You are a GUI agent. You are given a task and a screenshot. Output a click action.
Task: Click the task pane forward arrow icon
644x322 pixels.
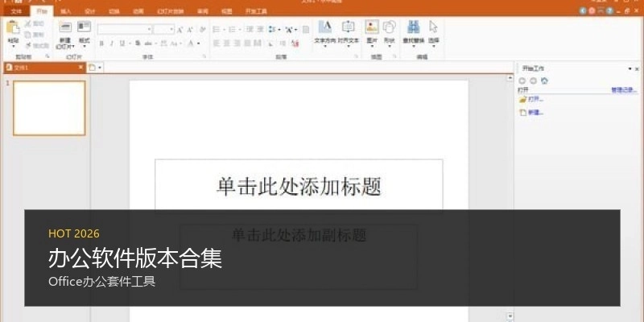[x=533, y=81]
